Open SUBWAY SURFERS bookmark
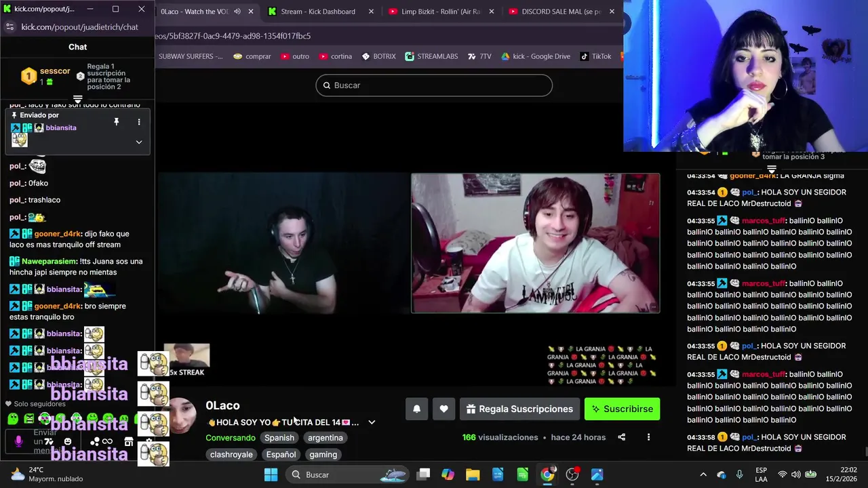This screenshot has height=488, width=868. 190,56
